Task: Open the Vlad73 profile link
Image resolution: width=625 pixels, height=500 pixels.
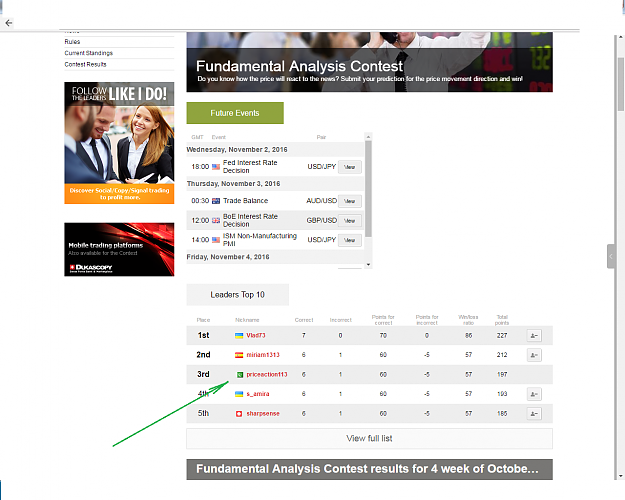Action: (x=256, y=336)
